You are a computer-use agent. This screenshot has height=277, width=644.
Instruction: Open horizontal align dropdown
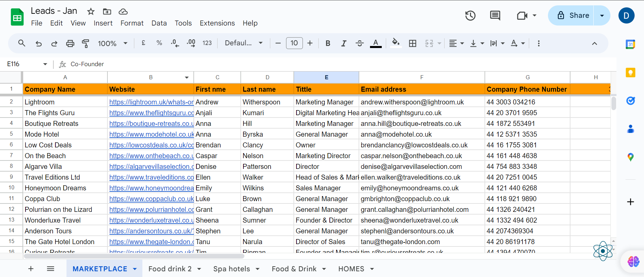point(457,43)
